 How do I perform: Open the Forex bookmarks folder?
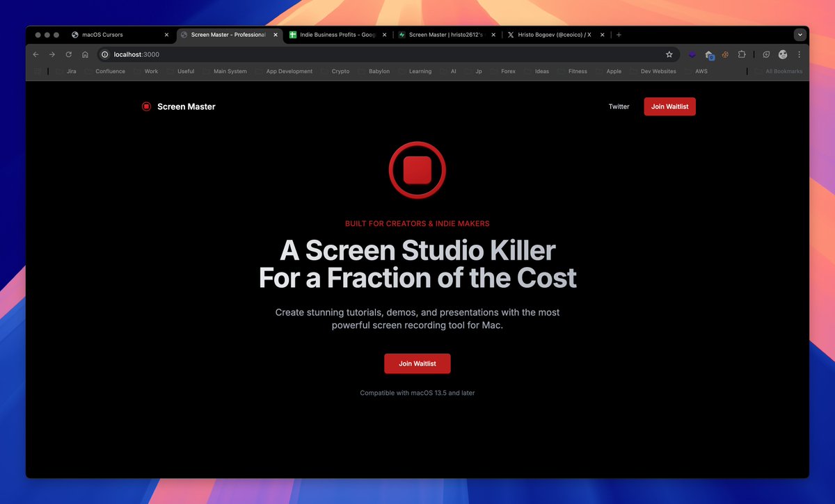(502, 71)
